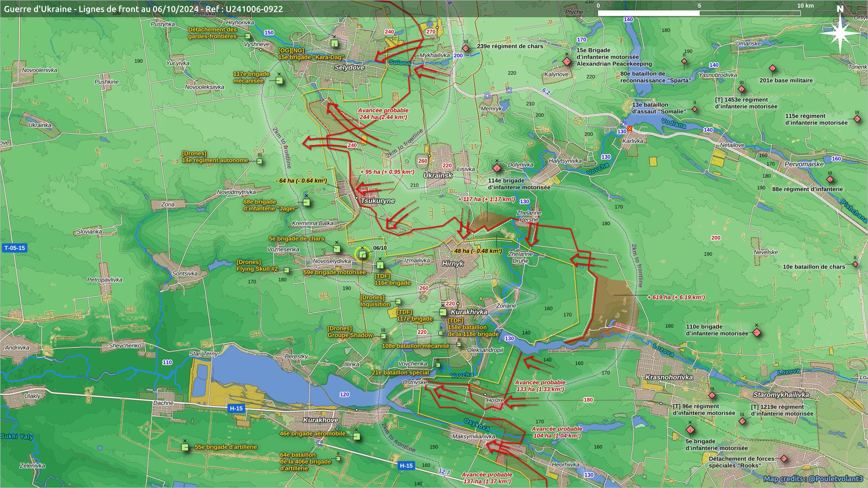Click the 15e brigade Kara-Dag unit square in Selydove
Image resolution: width=868 pixels, height=488 pixels.
[x=335, y=43]
